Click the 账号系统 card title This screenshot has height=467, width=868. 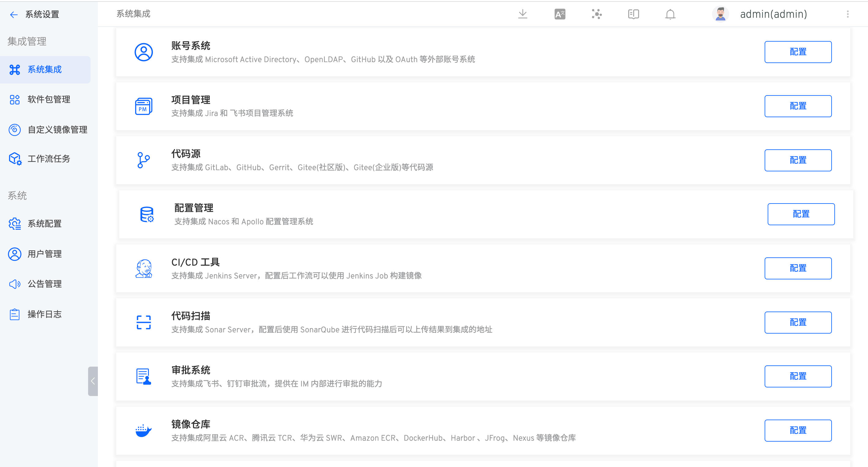pos(191,46)
